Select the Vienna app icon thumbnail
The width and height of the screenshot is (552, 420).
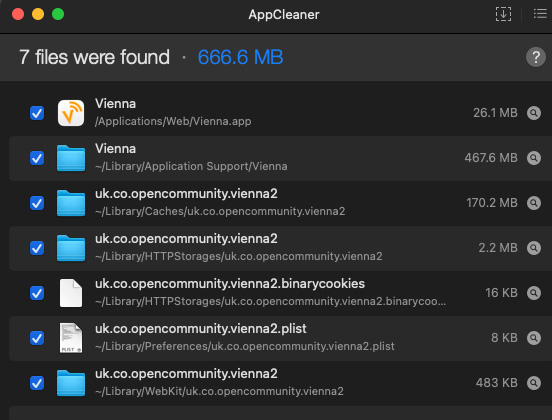pos(71,113)
